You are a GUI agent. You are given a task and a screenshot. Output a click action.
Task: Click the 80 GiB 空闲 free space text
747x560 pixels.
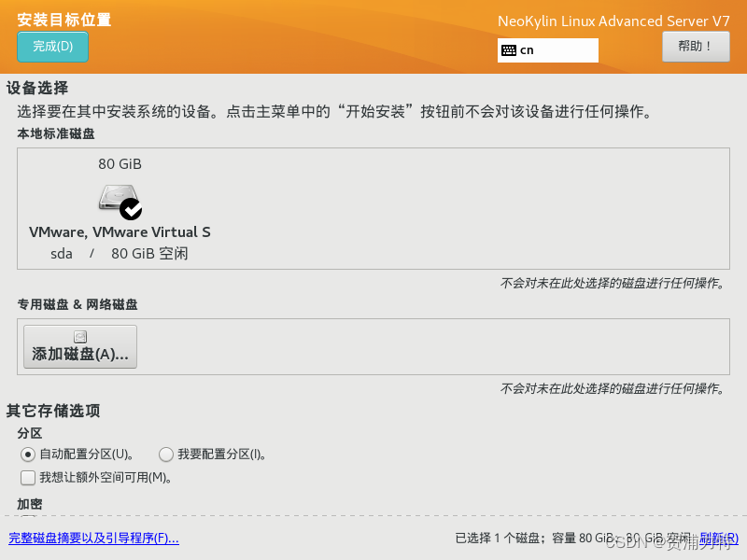(149, 253)
